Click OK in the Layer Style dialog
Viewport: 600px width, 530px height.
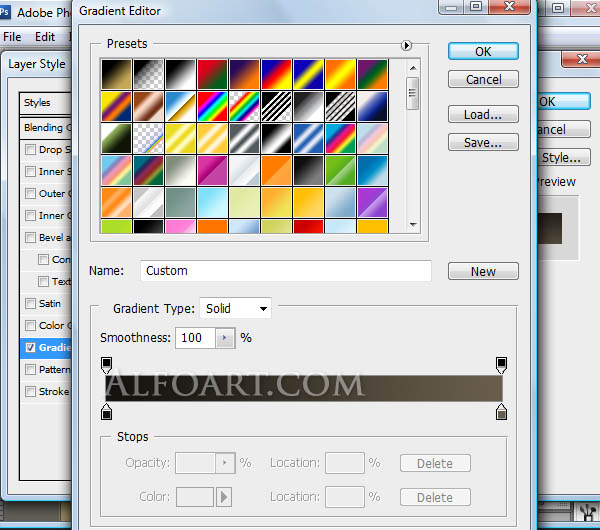coord(563,102)
